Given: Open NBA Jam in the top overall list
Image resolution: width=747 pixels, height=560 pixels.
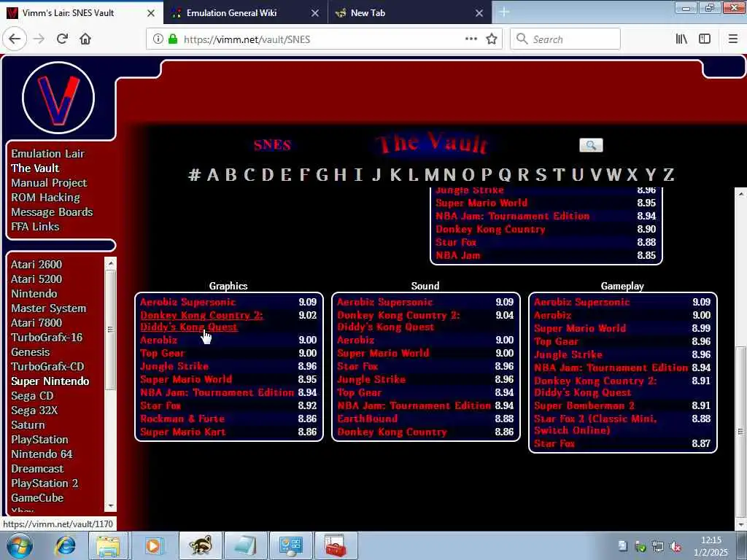Looking at the screenshot, I should coord(458,256).
